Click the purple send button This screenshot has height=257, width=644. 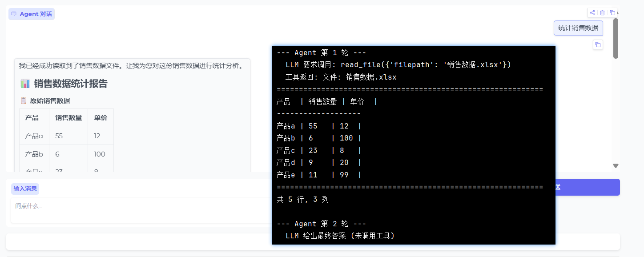coord(588,187)
